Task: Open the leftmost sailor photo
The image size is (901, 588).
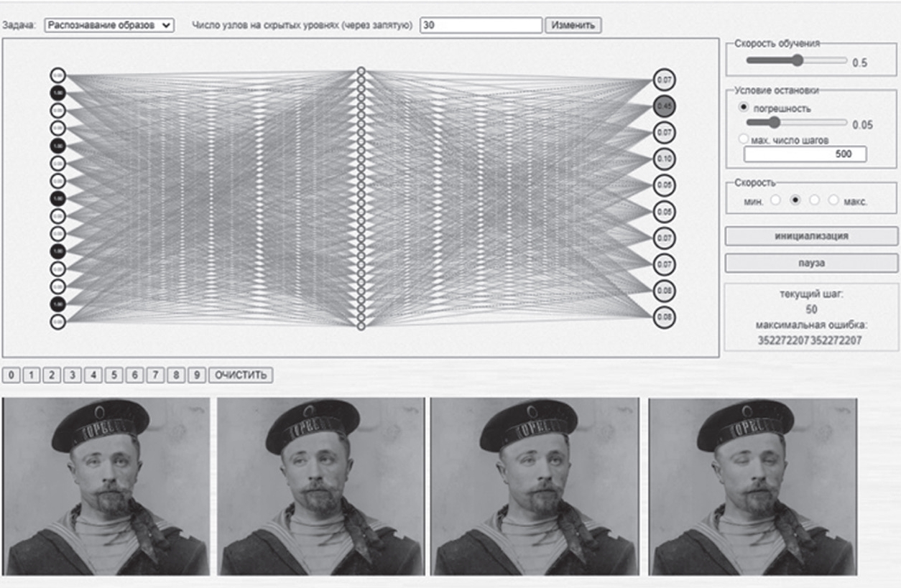Action: point(106,487)
